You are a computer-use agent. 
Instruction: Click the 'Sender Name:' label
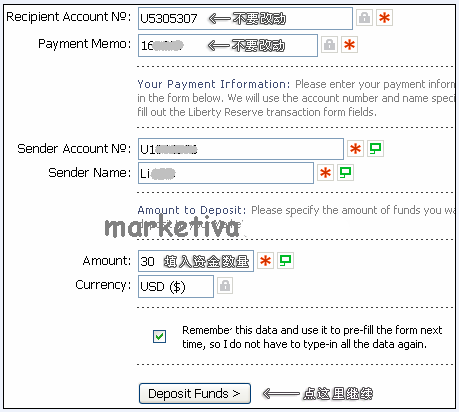tap(90, 173)
